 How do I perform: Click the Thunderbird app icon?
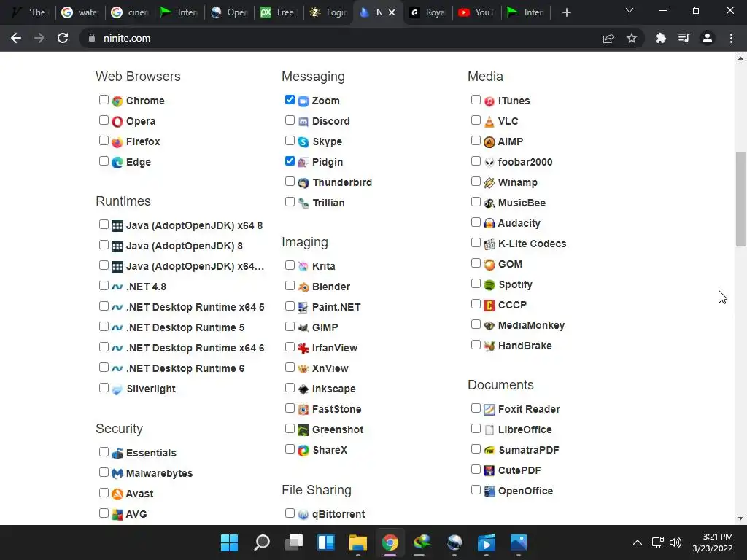pos(303,183)
